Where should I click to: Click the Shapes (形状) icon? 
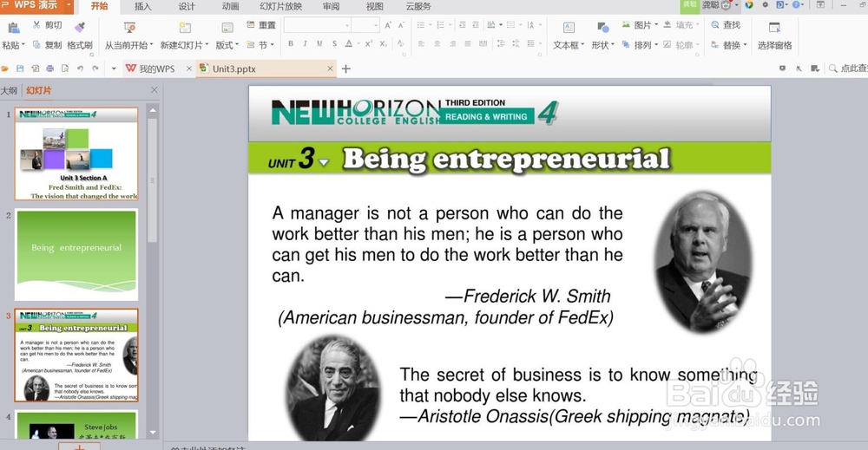click(x=603, y=28)
